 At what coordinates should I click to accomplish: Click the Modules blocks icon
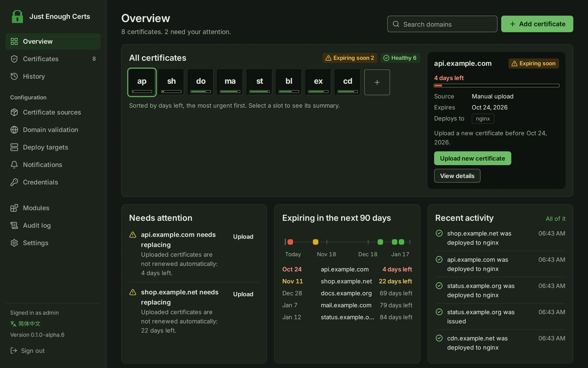point(14,208)
